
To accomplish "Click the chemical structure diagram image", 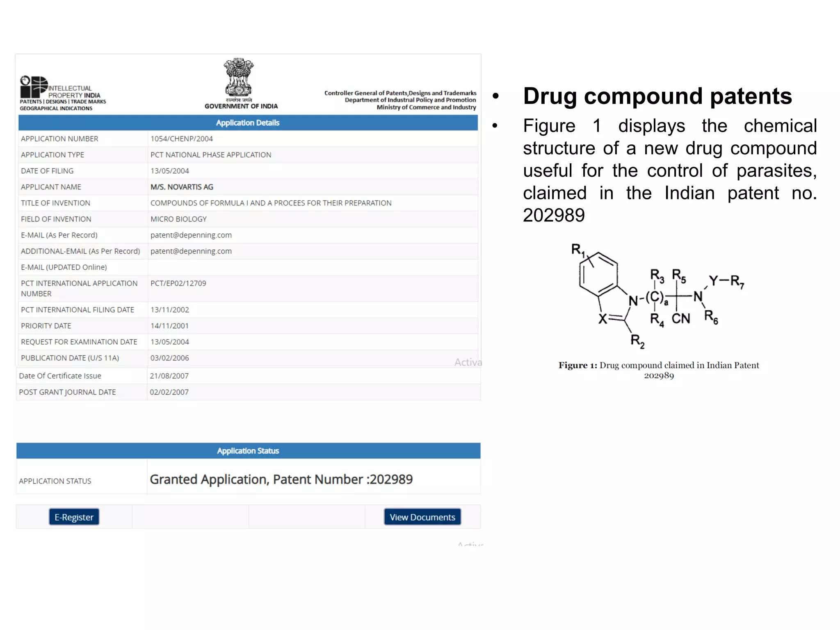I will pyautogui.click(x=658, y=296).
